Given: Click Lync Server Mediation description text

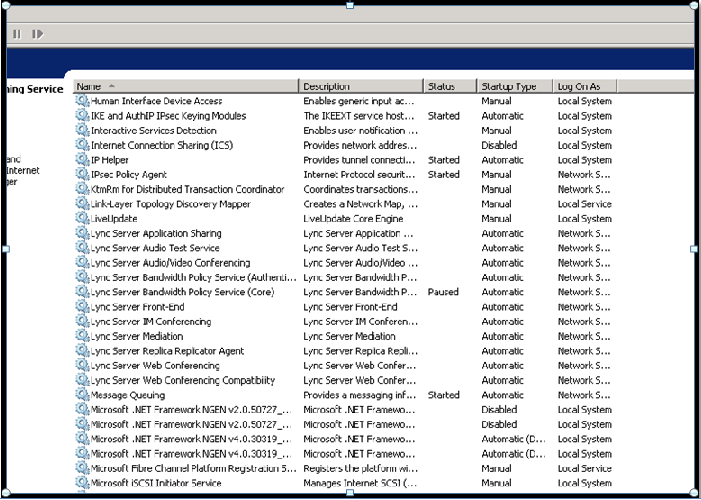Looking at the screenshot, I should tap(349, 336).
